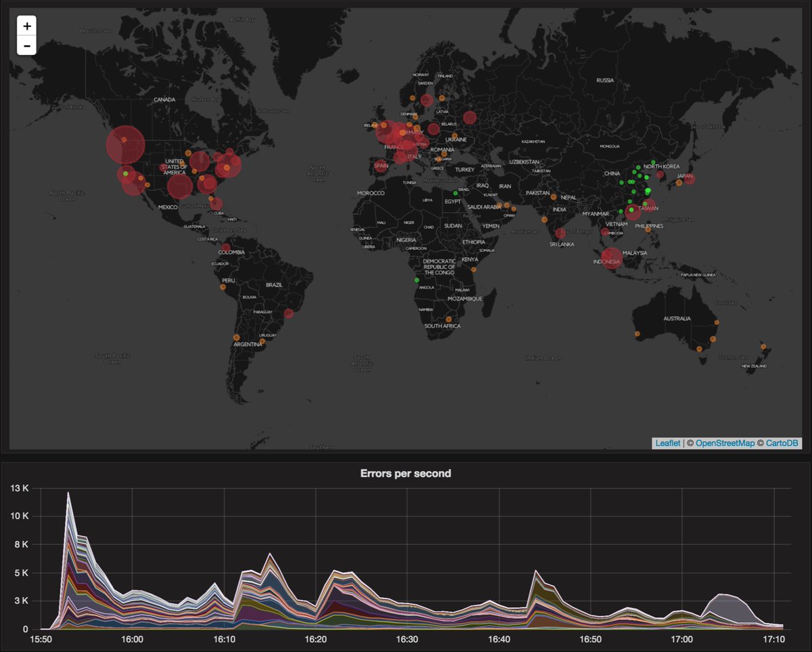
Task: Click the '16:00' time axis label
Action: click(x=132, y=639)
